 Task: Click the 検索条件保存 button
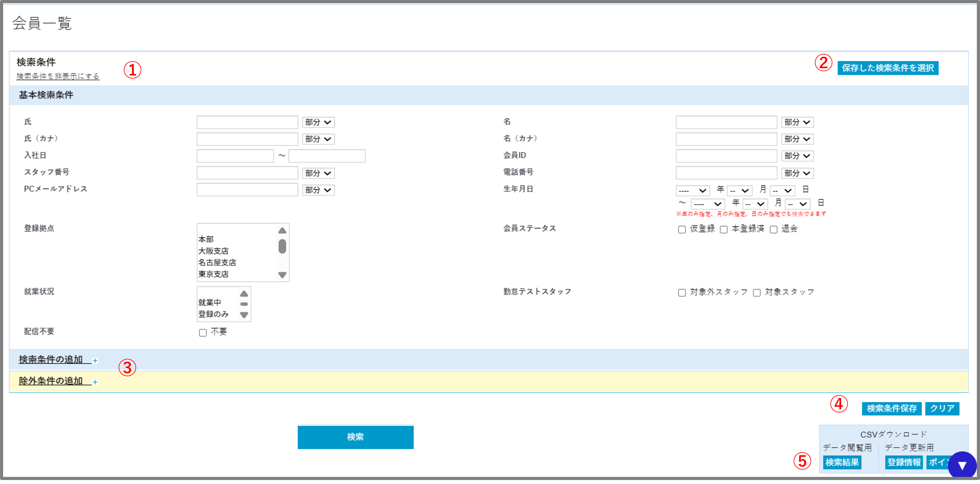892,409
